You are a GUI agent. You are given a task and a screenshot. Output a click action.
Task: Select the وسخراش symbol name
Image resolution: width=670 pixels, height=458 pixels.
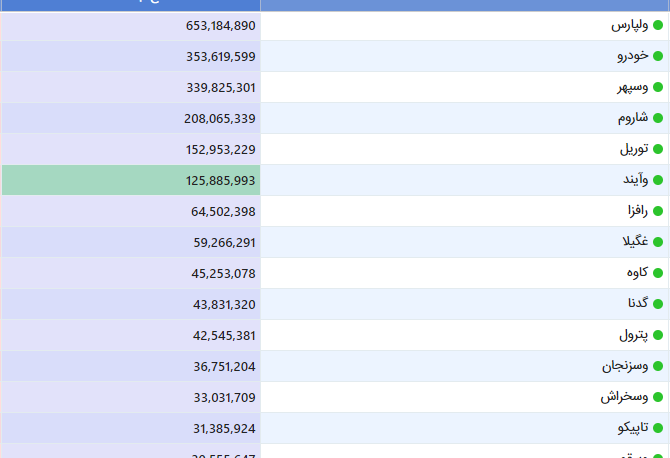624,397
